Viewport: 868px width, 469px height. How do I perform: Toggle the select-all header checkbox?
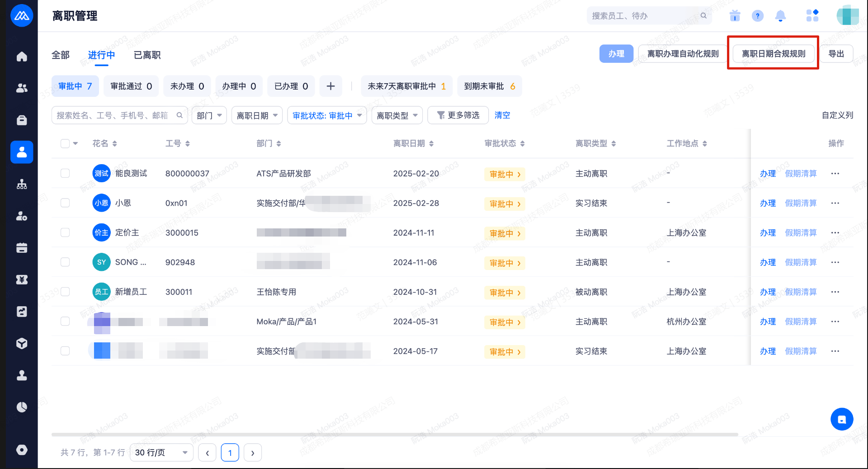65,143
